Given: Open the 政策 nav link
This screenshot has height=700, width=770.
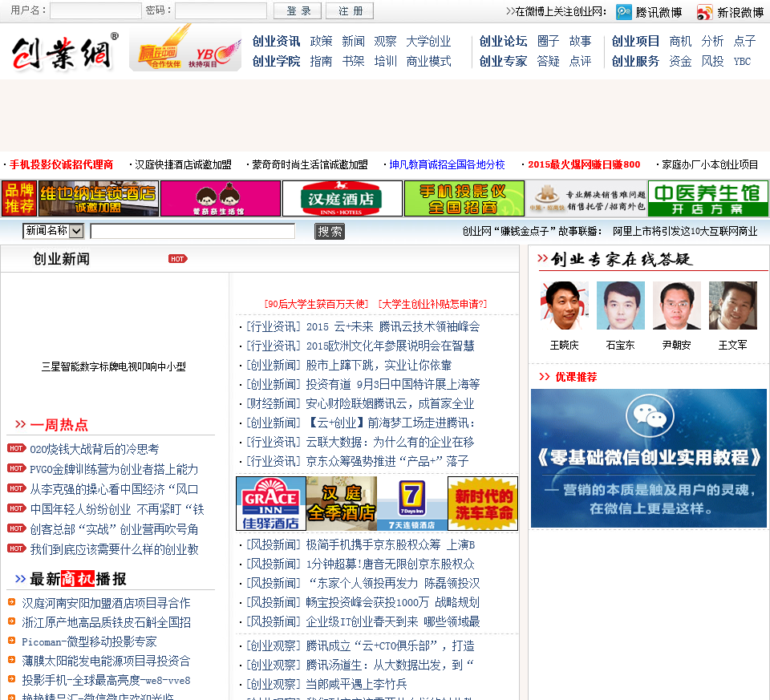Looking at the screenshot, I should click(321, 41).
